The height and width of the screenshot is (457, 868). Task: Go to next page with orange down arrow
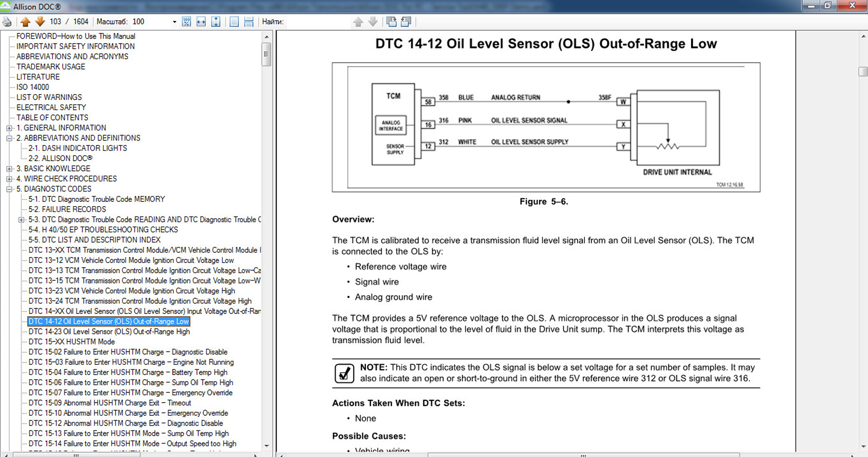point(40,22)
